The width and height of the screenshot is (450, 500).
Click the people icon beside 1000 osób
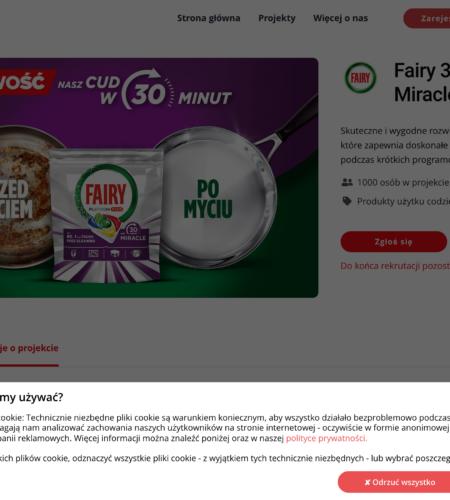click(x=347, y=182)
